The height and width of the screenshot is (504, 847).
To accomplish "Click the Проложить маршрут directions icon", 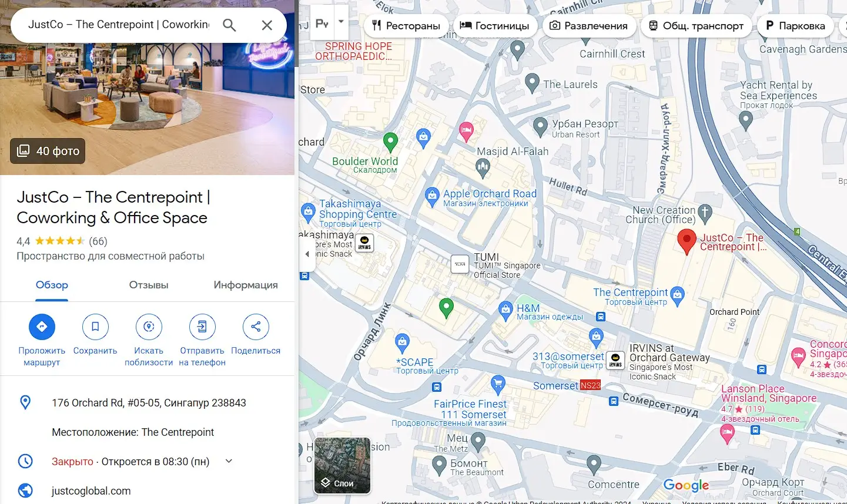I will point(42,327).
